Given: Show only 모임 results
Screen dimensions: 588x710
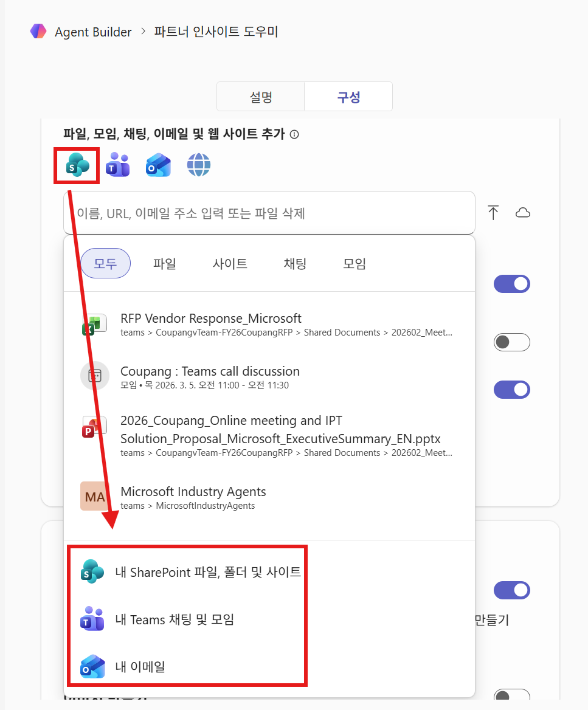Looking at the screenshot, I should click(355, 263).
